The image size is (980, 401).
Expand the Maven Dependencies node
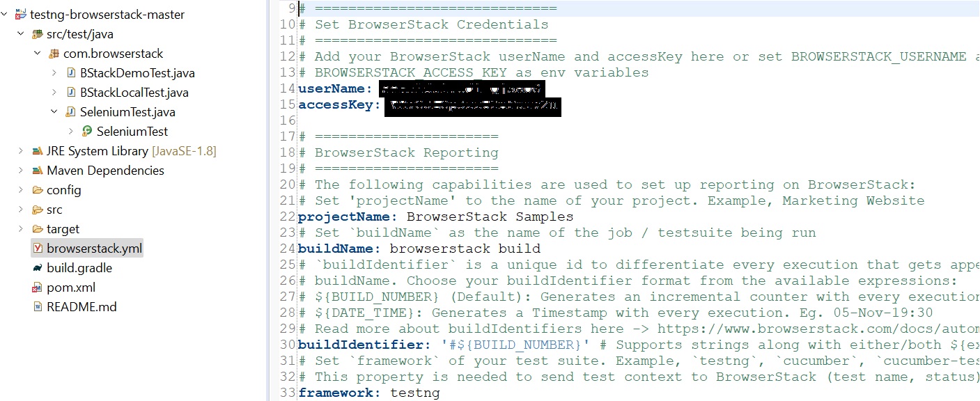pyautogui.click(x=21, y=171)
